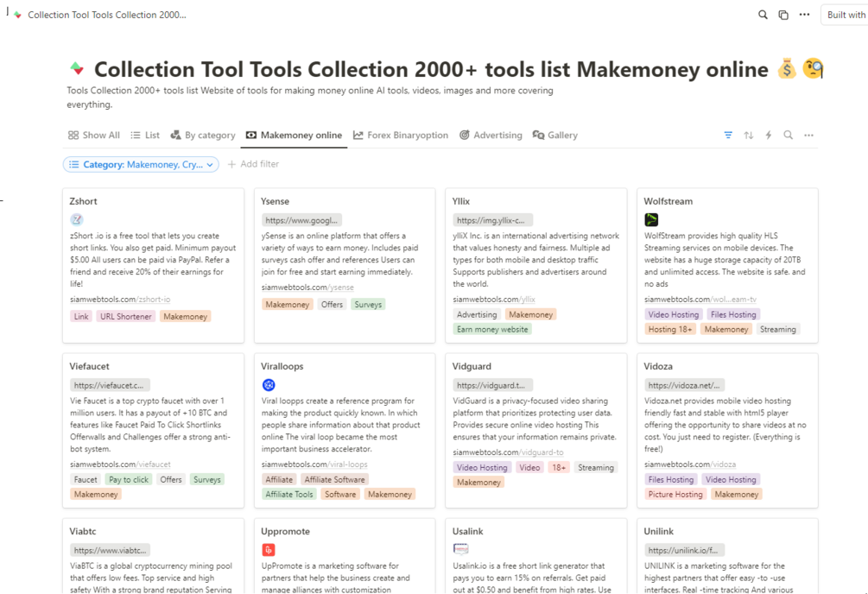This screenshot has height=594, width=868.
Task: Click the Earn money website tag
Action: [492, 330]
